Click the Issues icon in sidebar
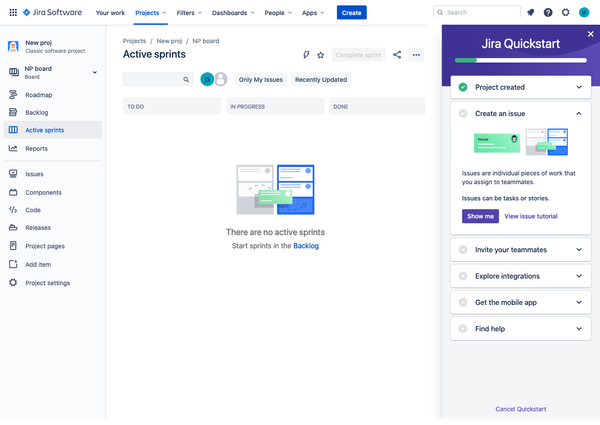The height and width of the screenshot is (425, 600). click(13, 174)
